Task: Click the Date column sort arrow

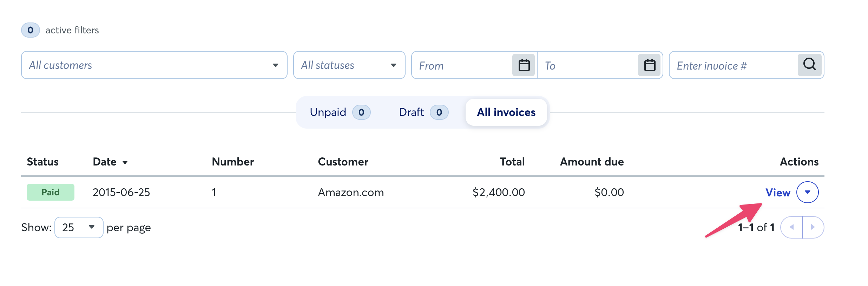Action: coord(125,162)
